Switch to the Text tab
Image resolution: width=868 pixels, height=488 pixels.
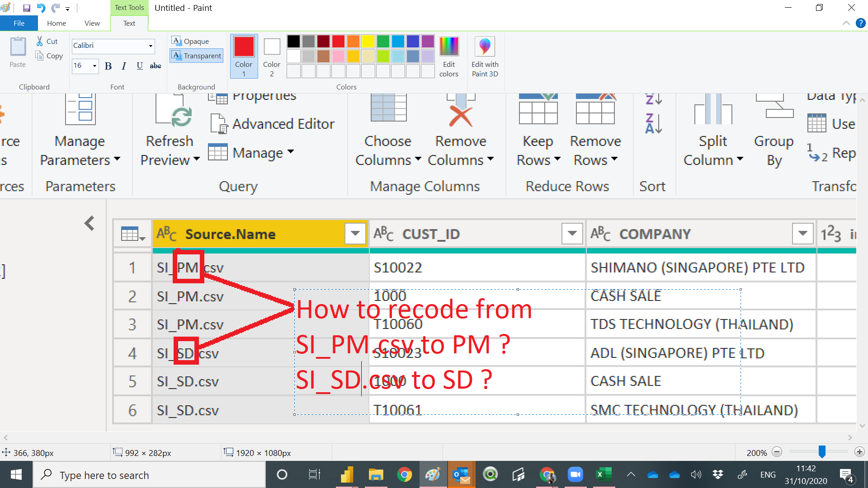tap(129, 23)
